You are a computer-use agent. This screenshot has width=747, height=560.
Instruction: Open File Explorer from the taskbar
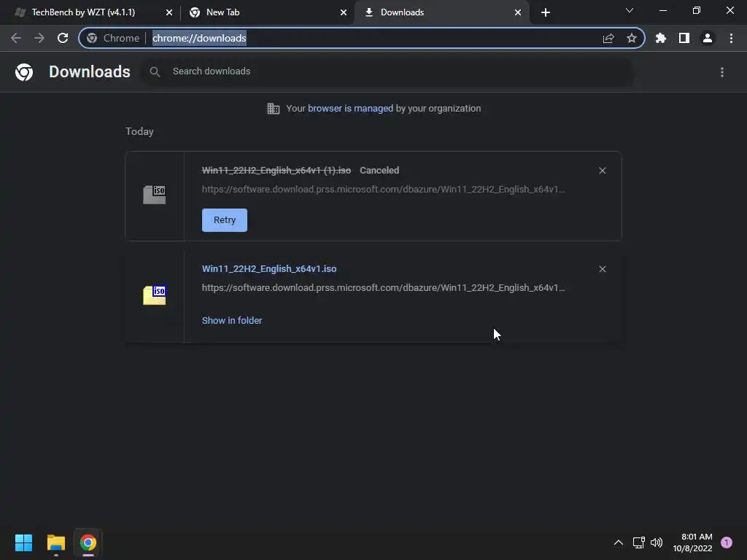click(x=56, y=542)
